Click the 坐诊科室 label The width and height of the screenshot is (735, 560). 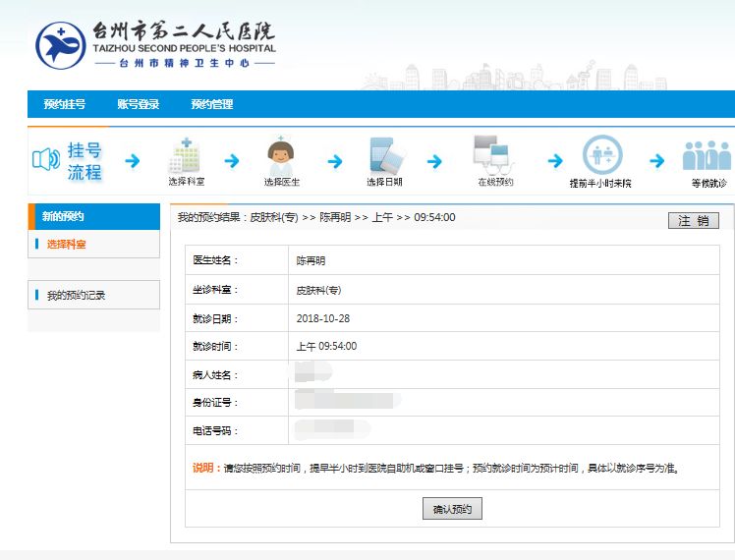point(215,290)
